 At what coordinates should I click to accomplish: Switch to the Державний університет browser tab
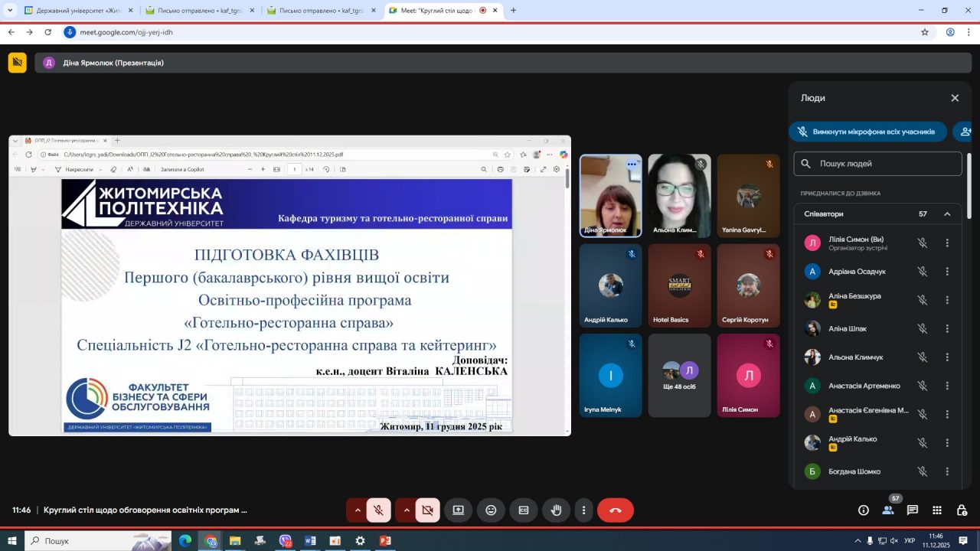pos(73,11)
